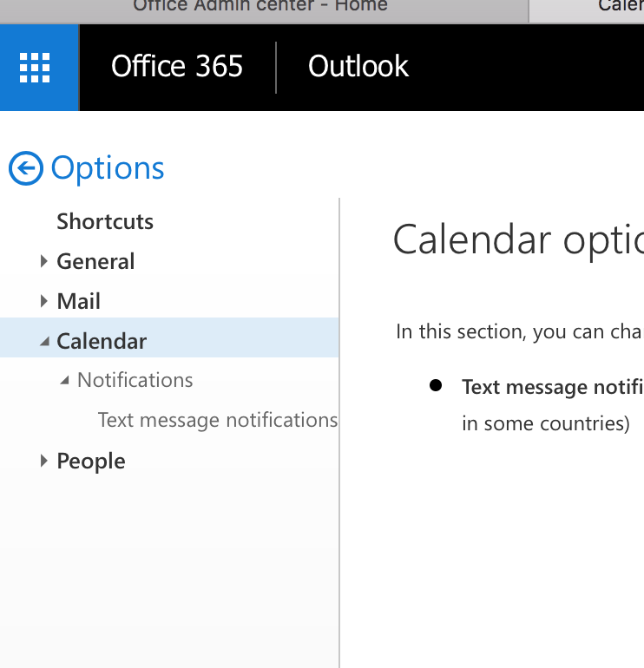Screen dimensions: 644x668
Task: Click the Office 365 header link
Action: [x=177, y=67]
